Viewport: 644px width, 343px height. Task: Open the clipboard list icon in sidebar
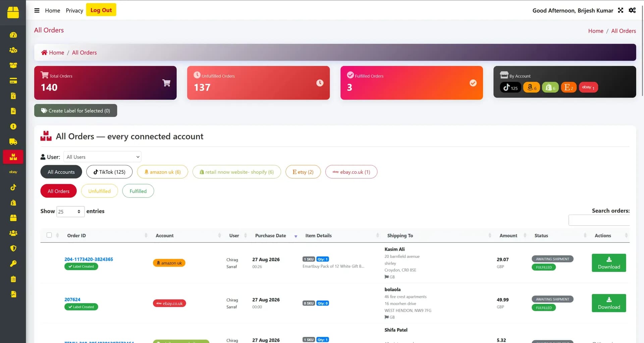13,279
